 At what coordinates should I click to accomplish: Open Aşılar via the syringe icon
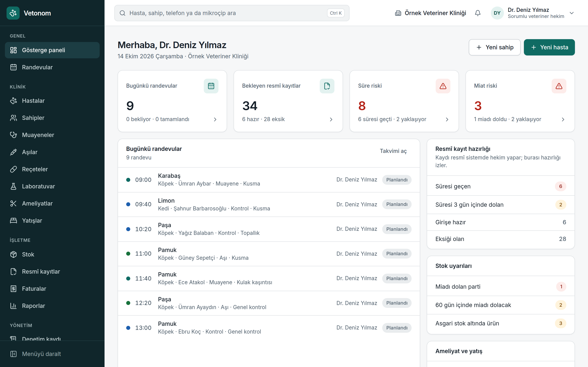[13, 152]
